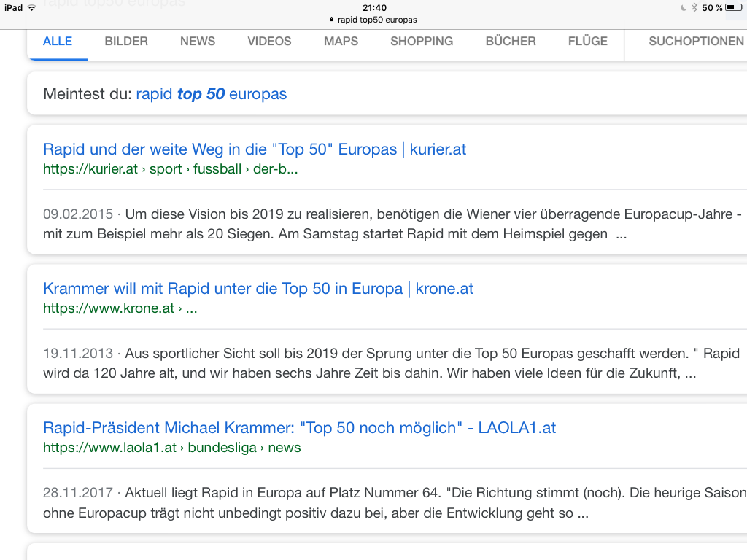Click the suggested search 'rapid top 50 europas'
The height and width of the screenshot is (560, 747).
pos(212,94)
